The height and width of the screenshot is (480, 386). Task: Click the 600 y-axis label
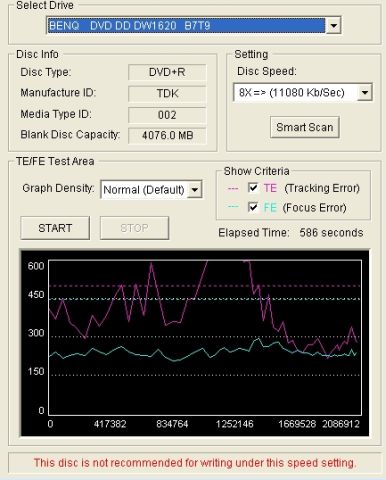tap(36, 266)
